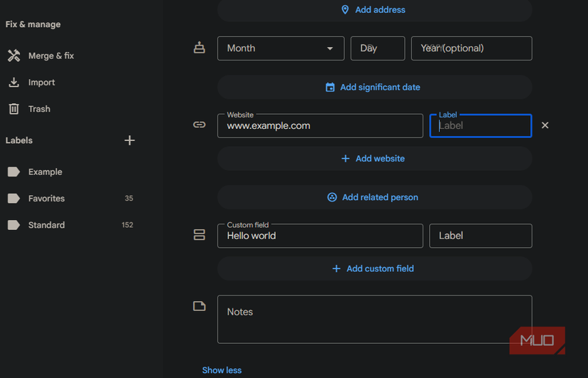
Task: Open the Favorites label
Action: click(x=46, y=199)
